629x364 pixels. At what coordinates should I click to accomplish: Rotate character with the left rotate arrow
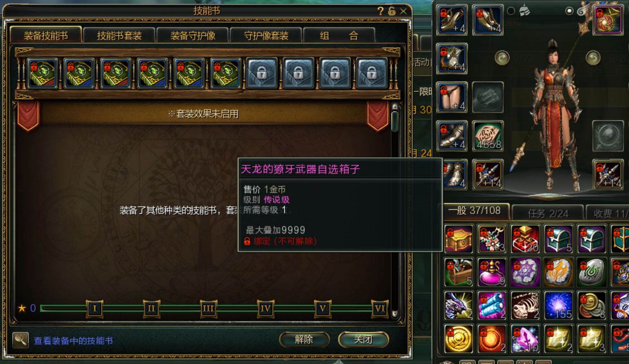click(502, 58)
